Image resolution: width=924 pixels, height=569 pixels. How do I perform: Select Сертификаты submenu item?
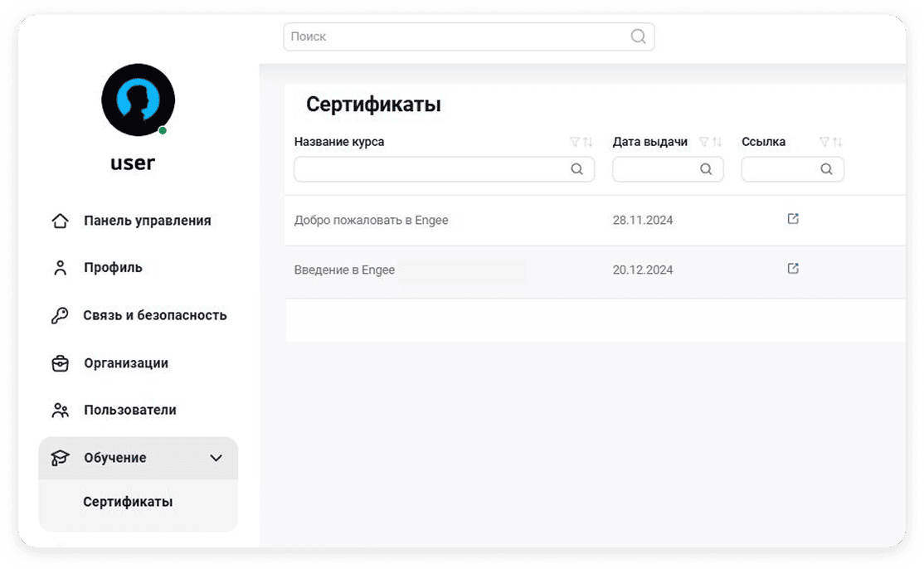128,502
